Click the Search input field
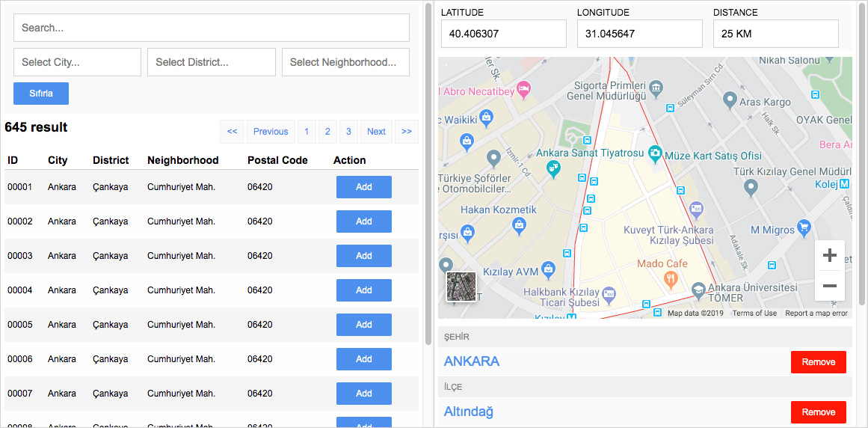 point(211,28)
